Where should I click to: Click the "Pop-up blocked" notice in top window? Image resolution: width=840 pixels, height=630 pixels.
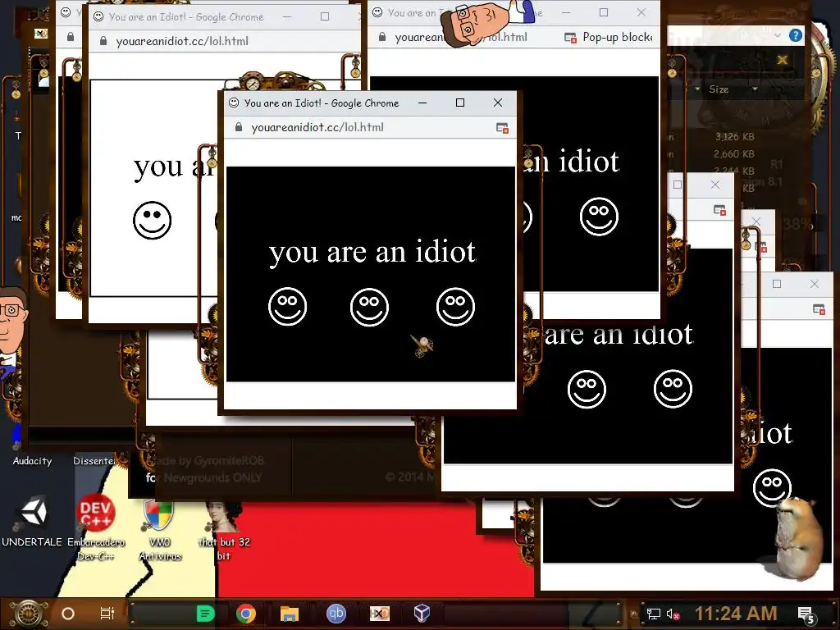coord(617,37)
